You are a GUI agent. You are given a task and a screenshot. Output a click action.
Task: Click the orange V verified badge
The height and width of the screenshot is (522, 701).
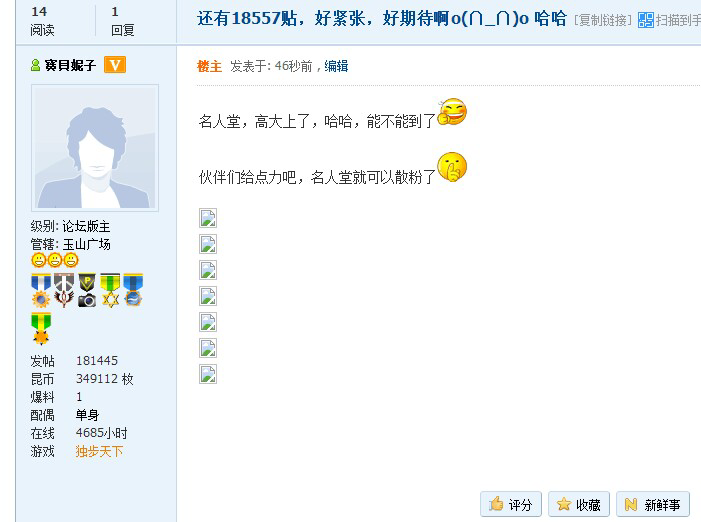pyautogui.click(x=115, y=65)
